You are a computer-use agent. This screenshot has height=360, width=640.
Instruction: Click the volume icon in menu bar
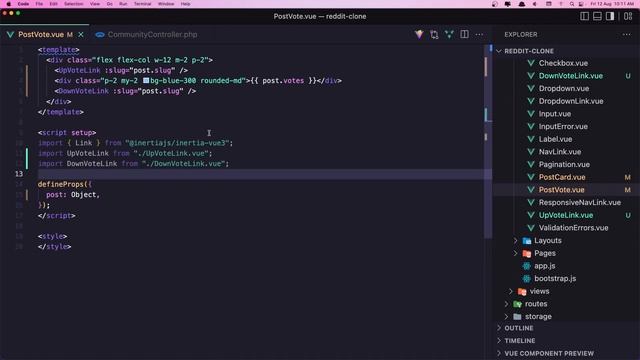click(x=535, y=4)
